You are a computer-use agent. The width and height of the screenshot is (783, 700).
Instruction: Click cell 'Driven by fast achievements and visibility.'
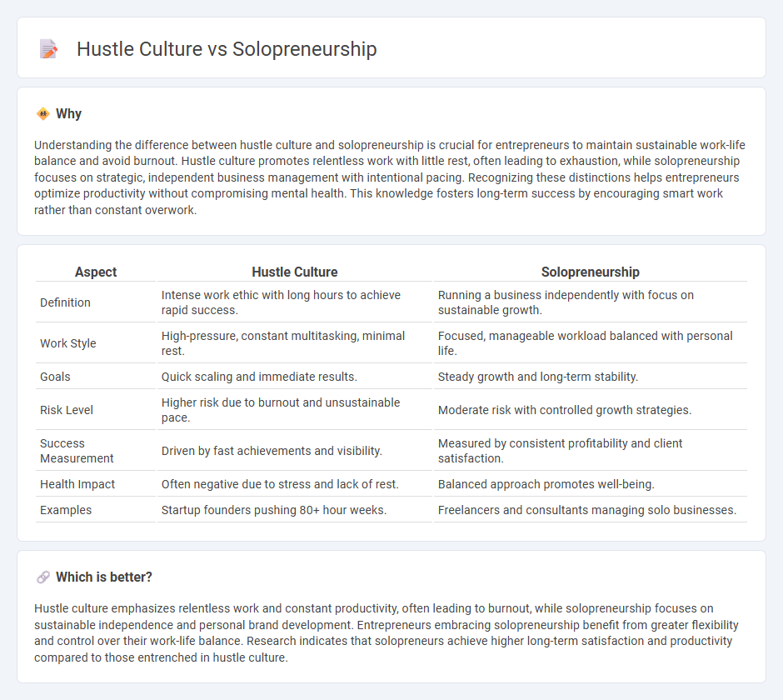(295, 451)
